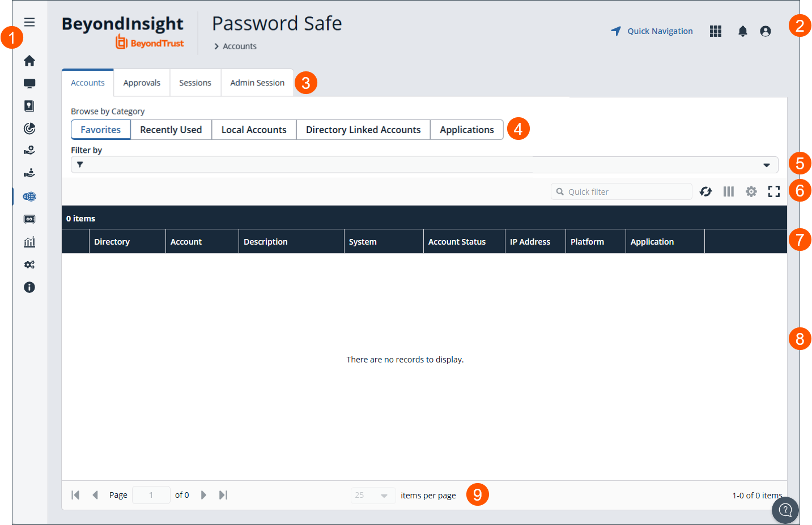Screen dimensions: 812x525
Task: Open the Password Safe globe icon
Action: 29,197
